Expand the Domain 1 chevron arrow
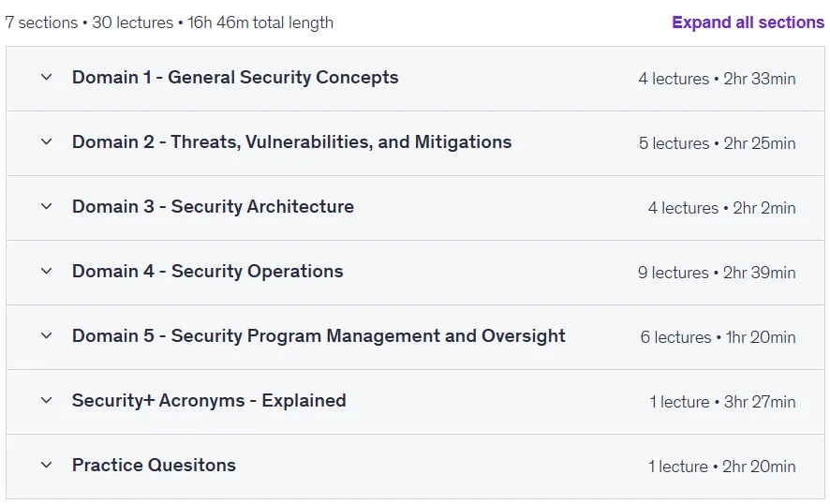This screenshot has height=504, width=830. [x=47, y=78]
